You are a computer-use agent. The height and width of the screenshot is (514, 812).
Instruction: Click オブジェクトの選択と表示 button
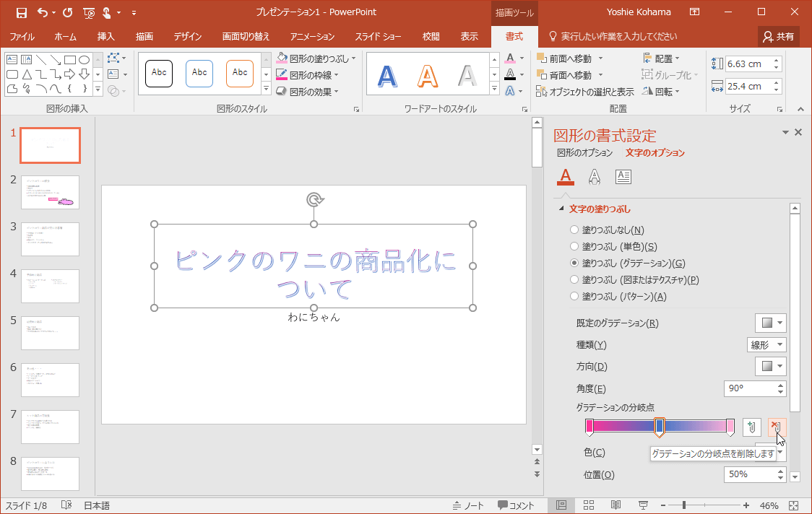[586, 92]
